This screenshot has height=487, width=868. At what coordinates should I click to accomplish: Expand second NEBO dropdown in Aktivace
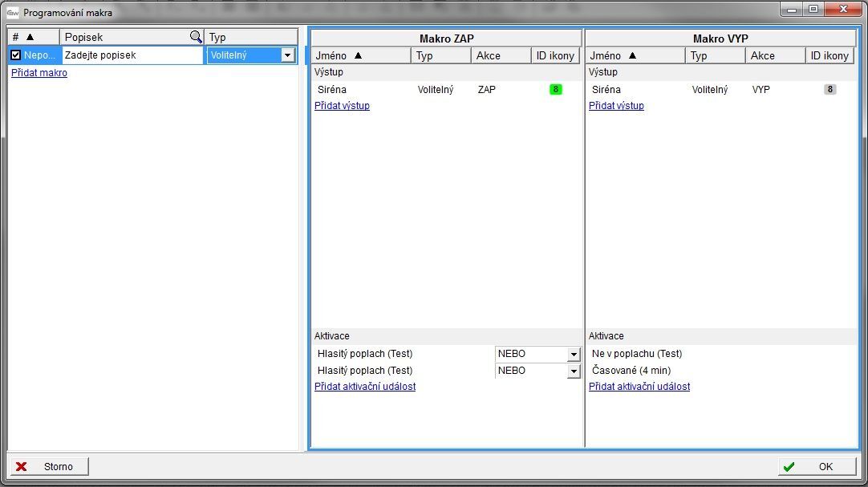(x=573, y=371)
